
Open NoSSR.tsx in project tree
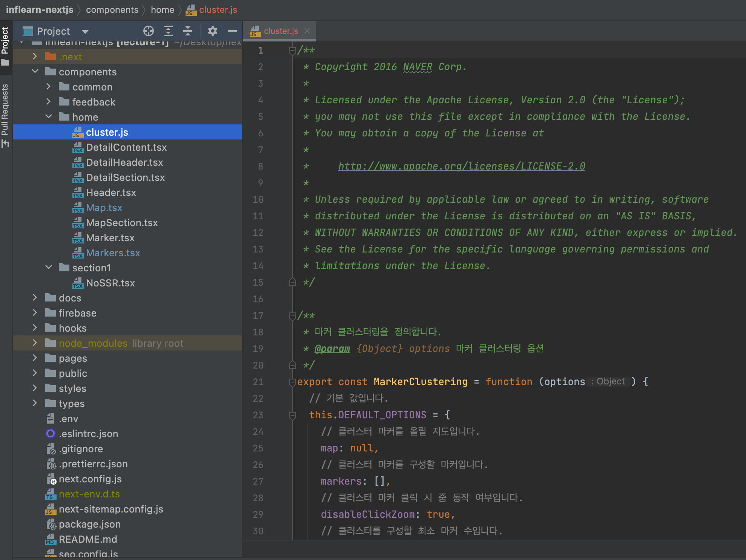coord(110,283)
